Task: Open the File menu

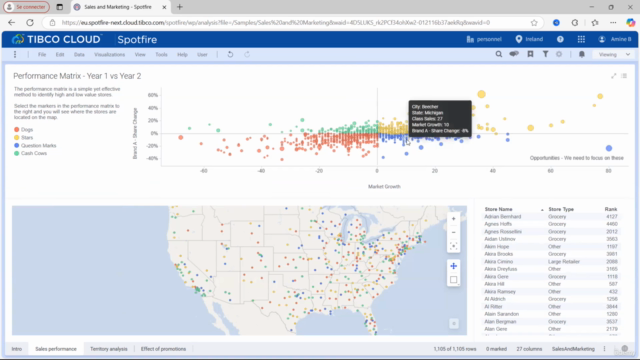Action: click(x=42, y=54)
